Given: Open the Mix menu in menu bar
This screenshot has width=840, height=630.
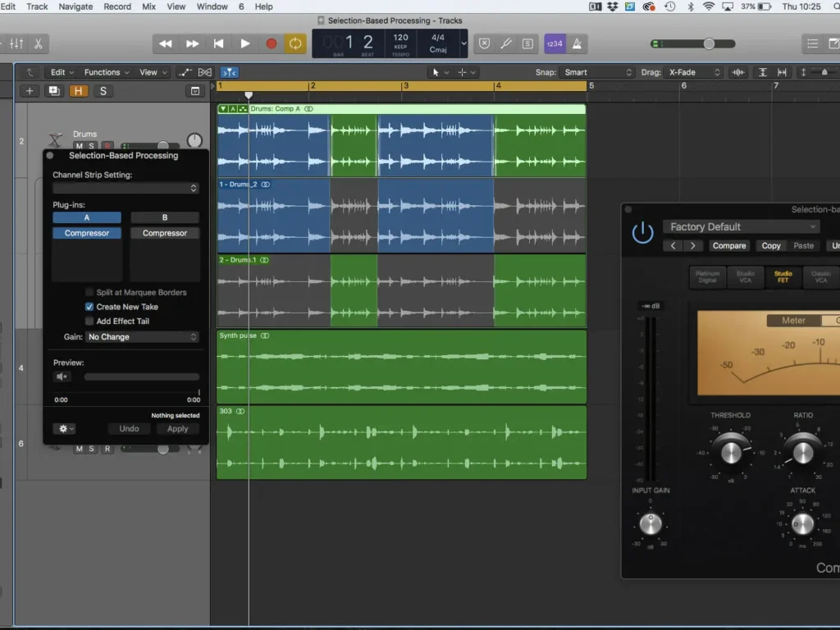Looking at the screenshot, I should click(x=148, y=7).
